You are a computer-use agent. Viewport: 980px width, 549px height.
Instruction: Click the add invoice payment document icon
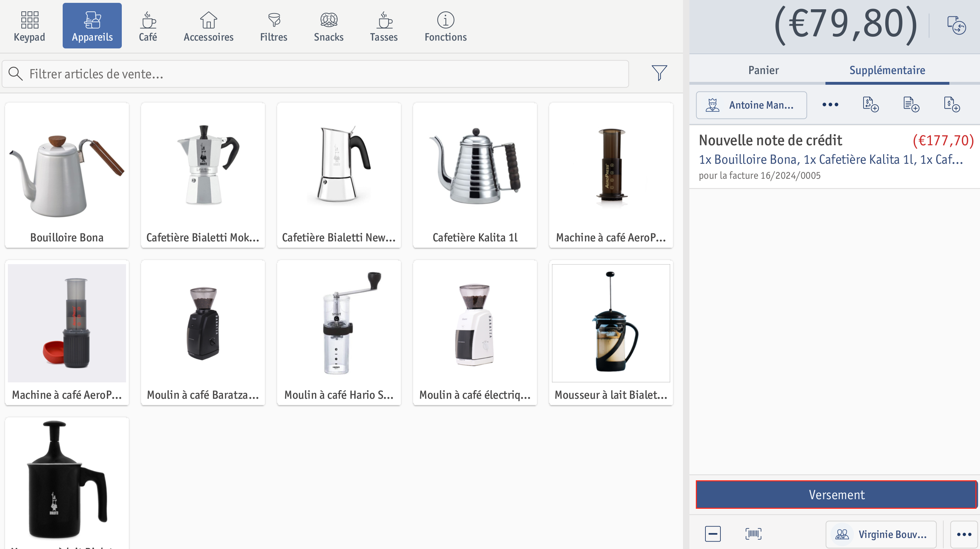click(952, 105)
